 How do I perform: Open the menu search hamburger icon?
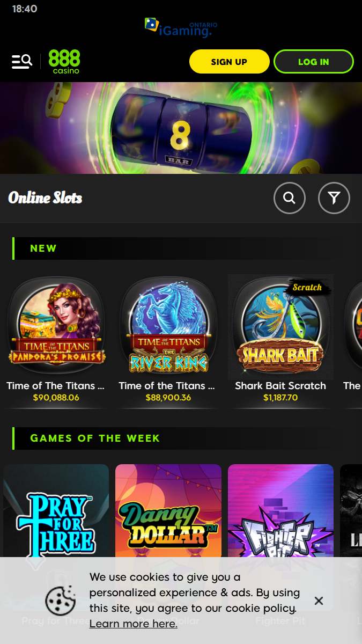tap(22, 62)
